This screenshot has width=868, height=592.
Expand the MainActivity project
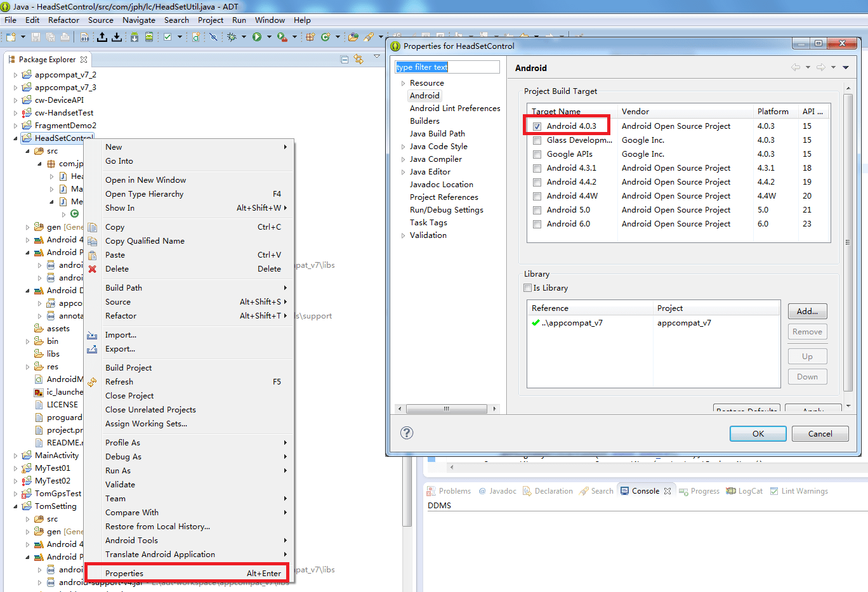click(16, 456)
